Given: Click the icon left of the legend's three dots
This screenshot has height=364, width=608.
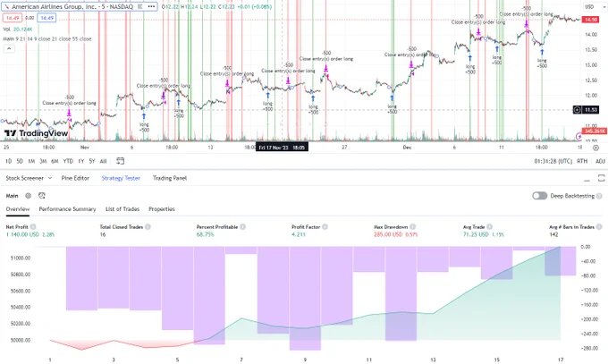Looking at the screenshot, I should pyautogui.click(x=140, y=6).
